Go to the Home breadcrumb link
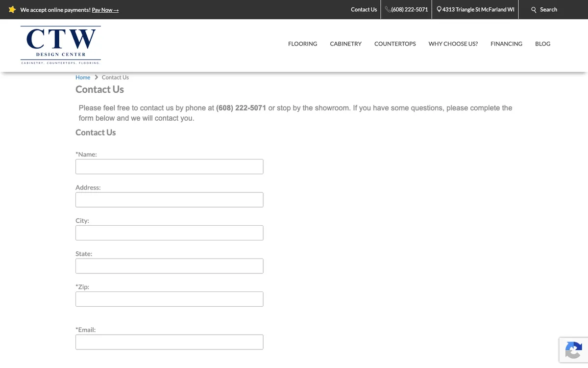Screen dimensions: 588x368 [83, 77]
